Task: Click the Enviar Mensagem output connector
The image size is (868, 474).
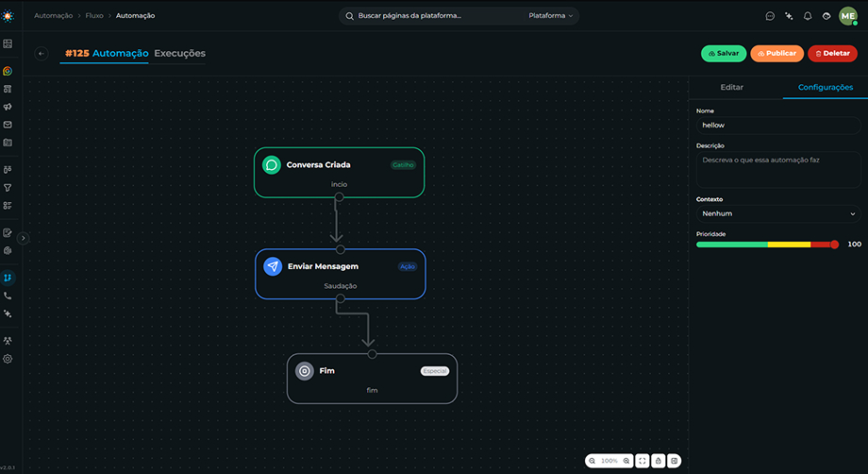Action: click(341, 299)
